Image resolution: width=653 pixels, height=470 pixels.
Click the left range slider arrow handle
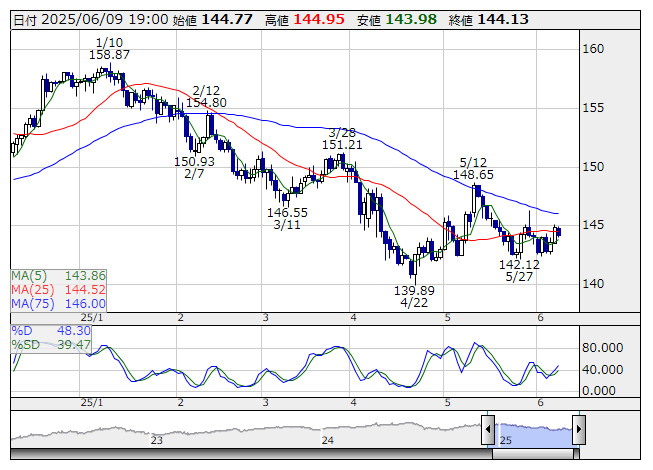[488, 430]
